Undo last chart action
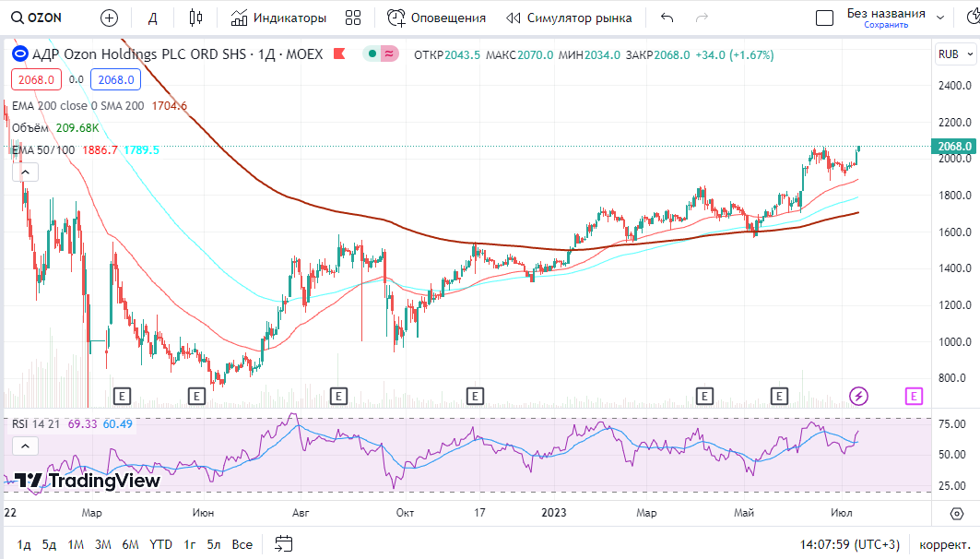The image size is (980, 559). 667,18
